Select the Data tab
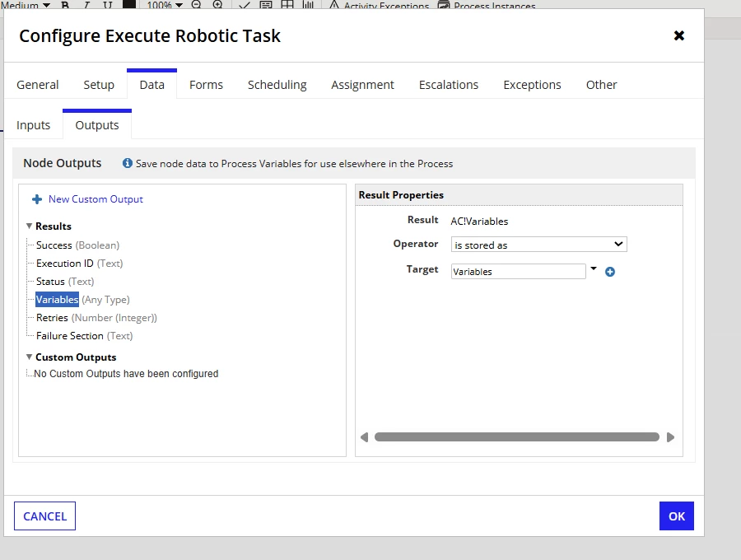 click(x=151, y=85)
